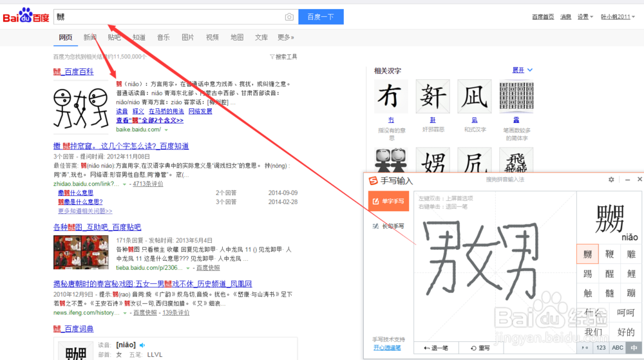
Task: Expand baike.baidu.com dropdown arrow
Action: (x=166, y=129)
